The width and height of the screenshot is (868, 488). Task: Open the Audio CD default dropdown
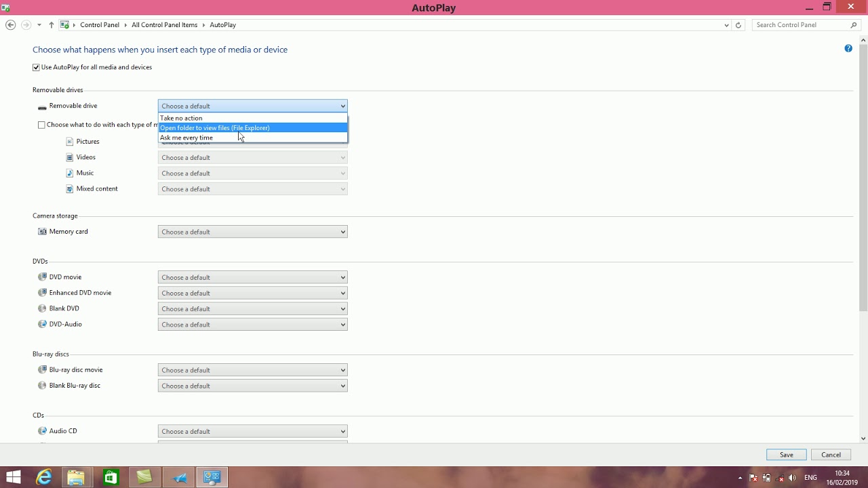[x=252, y=431]
